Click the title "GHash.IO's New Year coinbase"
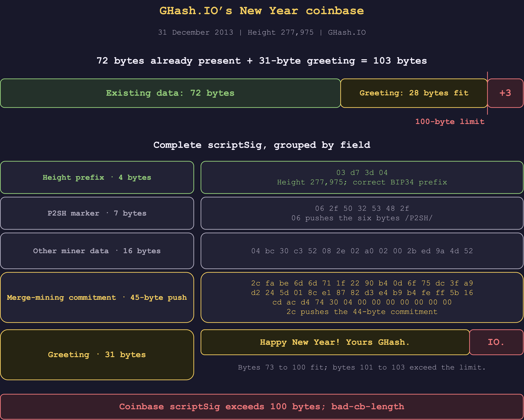Screen dimensions: 524x420 pos(262,11)
